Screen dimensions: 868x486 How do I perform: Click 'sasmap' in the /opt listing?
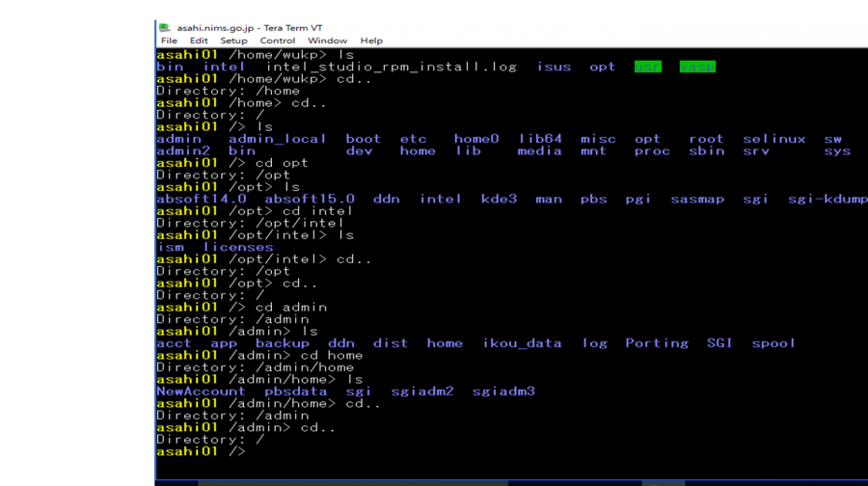point(697,200)
